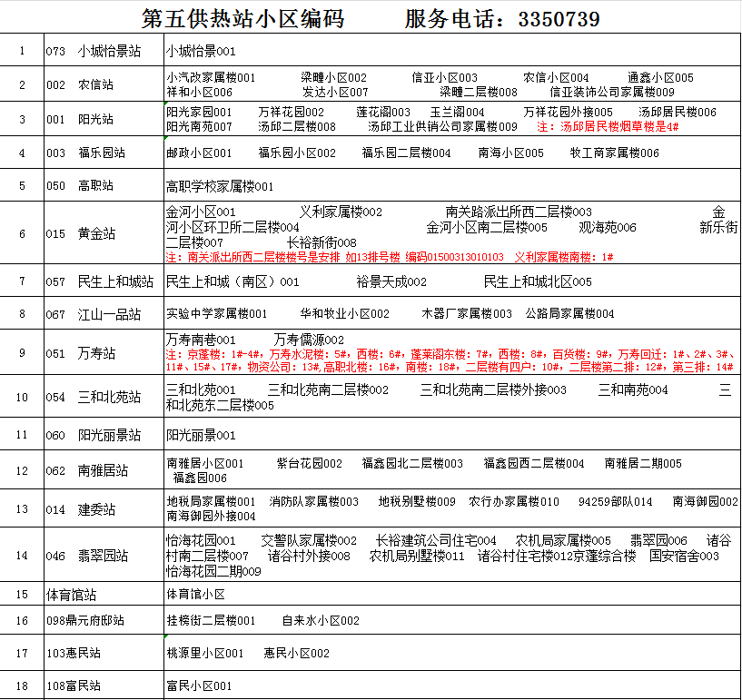Select the cell containing 阳光丽景001
The height and width of the screenshot is (700, 742).
click(201, 435)
